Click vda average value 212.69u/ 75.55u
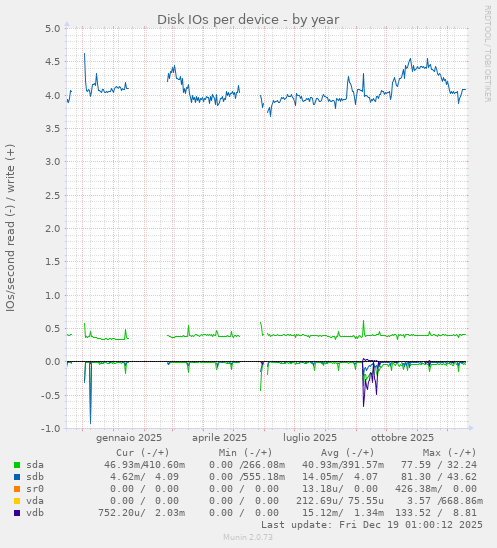The image size is (497, 548). coord(340,501)
